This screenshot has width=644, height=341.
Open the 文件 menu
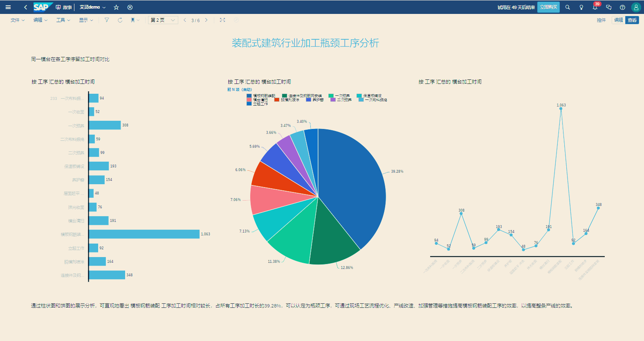pyautogui.click(x=17, y=20)
